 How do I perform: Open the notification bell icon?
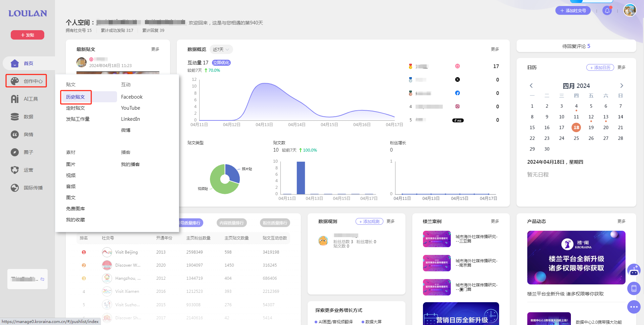pos(607,11)
